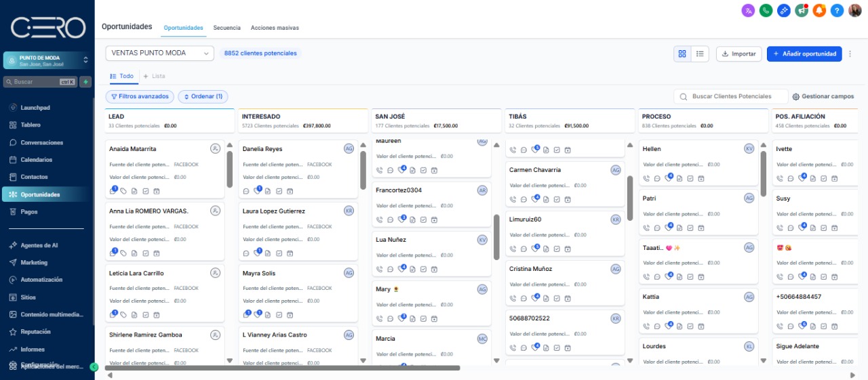This screenshot has height=380, width=868.
Task: Click chat icon on Laura Lopez Gutierrez card
Action: [246, 253]
